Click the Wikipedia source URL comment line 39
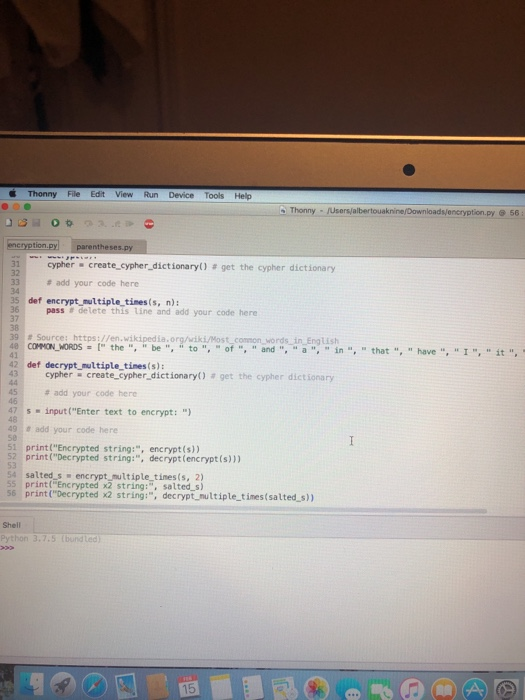Viewport: 525px width, 700px height. pos(183,339)
